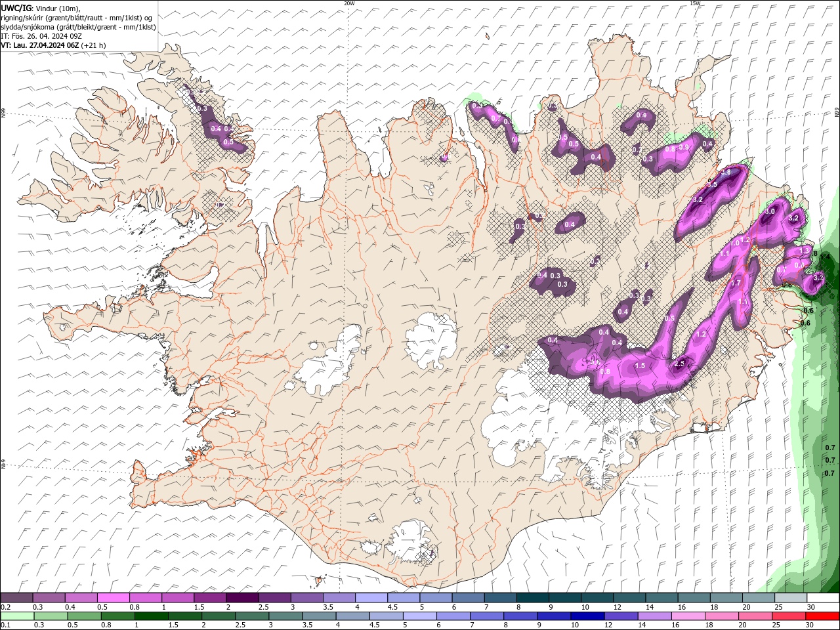This screenshot has height=630, width=840.
Task: Click the pure red 30 mm rain legend swatch
Action: pos(823,616)
